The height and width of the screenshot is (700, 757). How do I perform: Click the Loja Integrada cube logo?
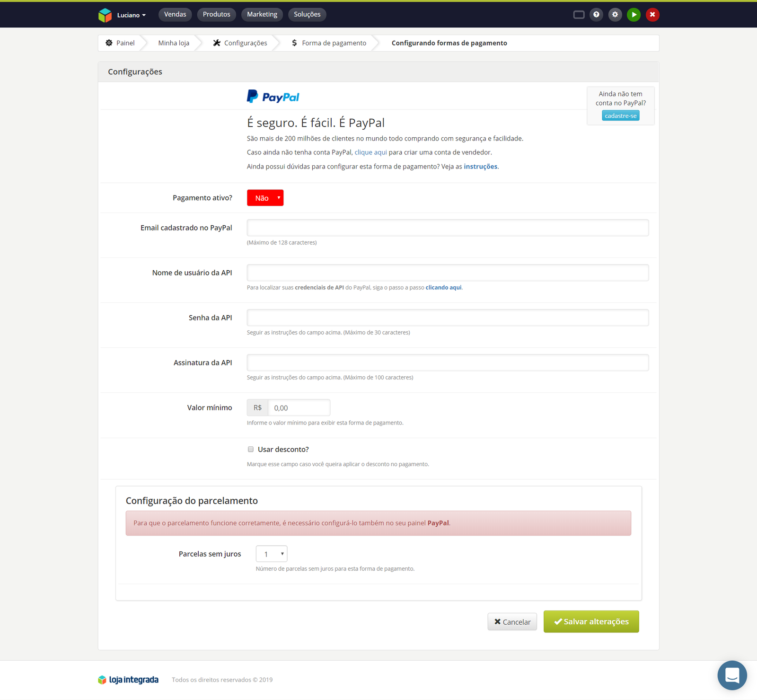point(105,15)
